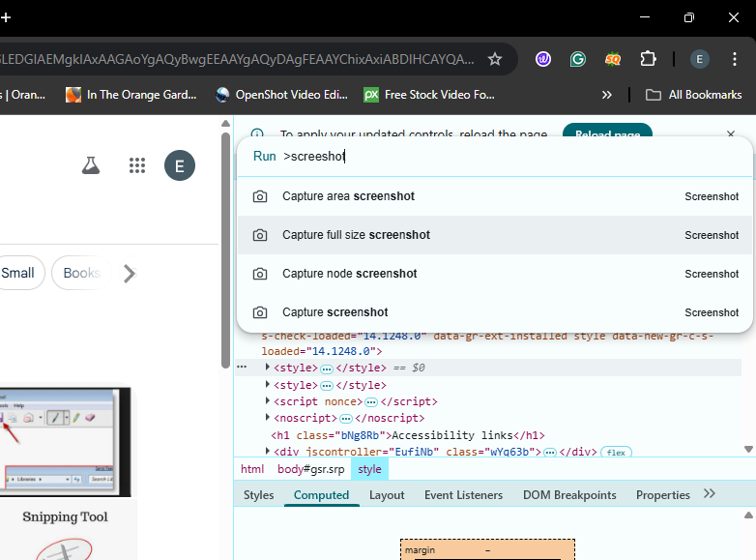
Task: Open the Grammarly extension icon
Action: click(577, 59)
